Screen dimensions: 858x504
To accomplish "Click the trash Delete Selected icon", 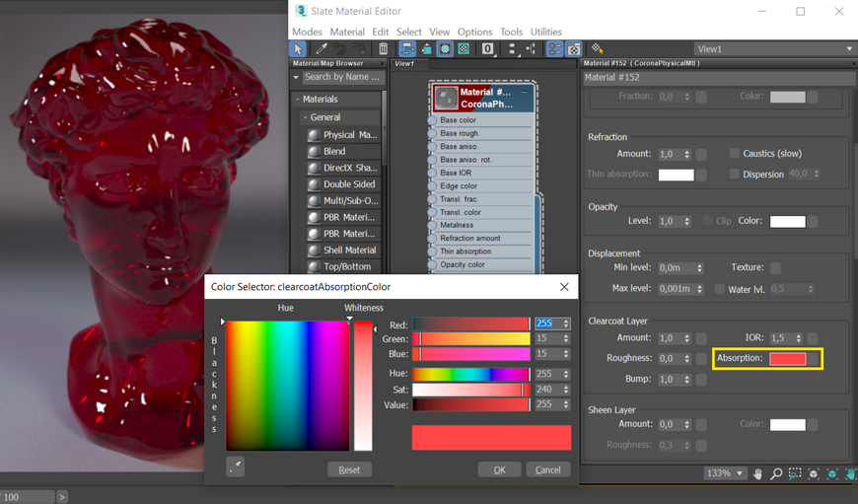I will tap(383, 48).
